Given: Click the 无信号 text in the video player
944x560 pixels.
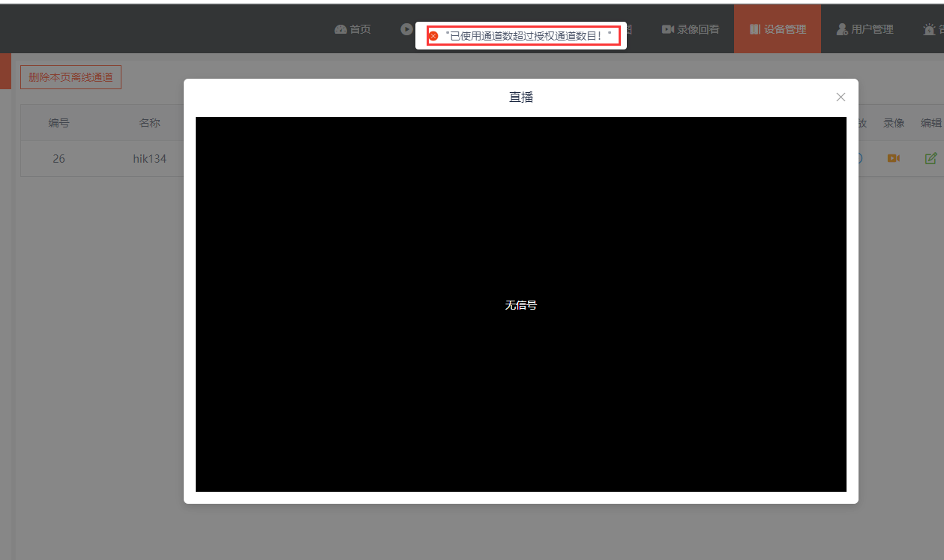Looking at the screenshot, I should click(521, 305).
